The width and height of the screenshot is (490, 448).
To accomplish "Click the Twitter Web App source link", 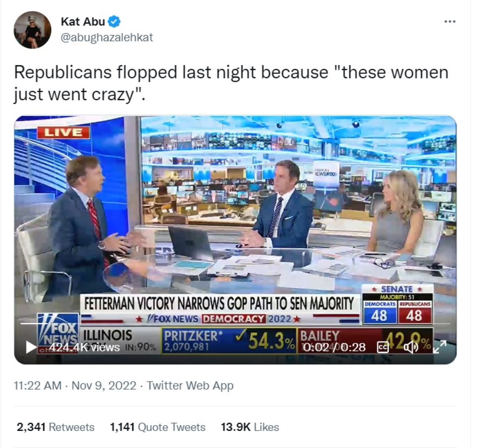I will click(190, 386).
